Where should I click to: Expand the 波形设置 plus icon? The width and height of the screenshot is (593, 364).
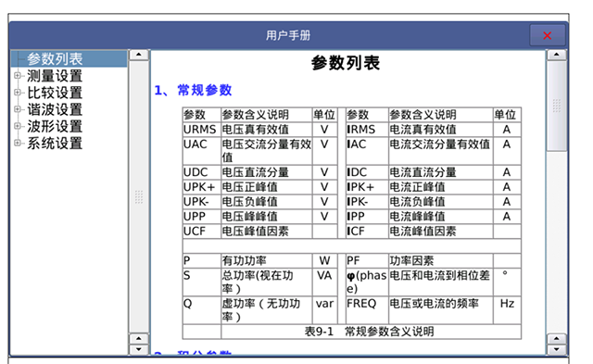(17, 126)
